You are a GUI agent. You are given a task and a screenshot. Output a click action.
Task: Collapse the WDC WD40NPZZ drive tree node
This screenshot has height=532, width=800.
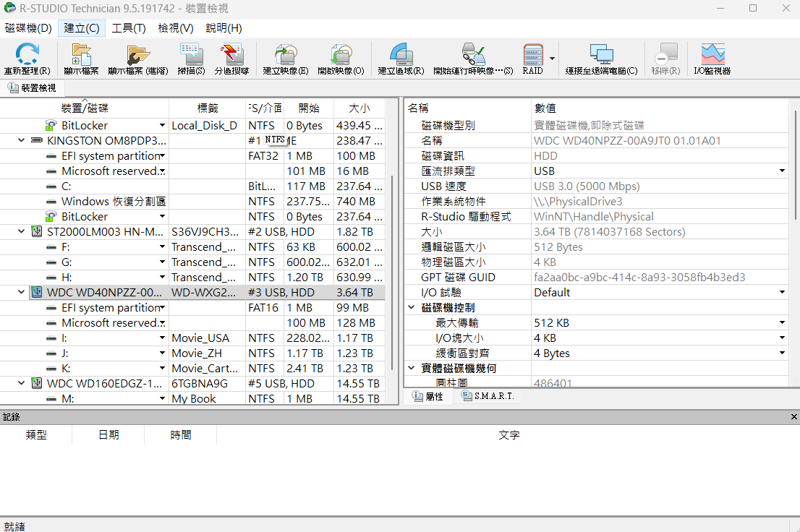coord(22,293)
